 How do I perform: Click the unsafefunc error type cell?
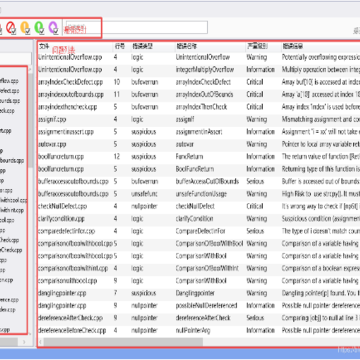point(145,194)
